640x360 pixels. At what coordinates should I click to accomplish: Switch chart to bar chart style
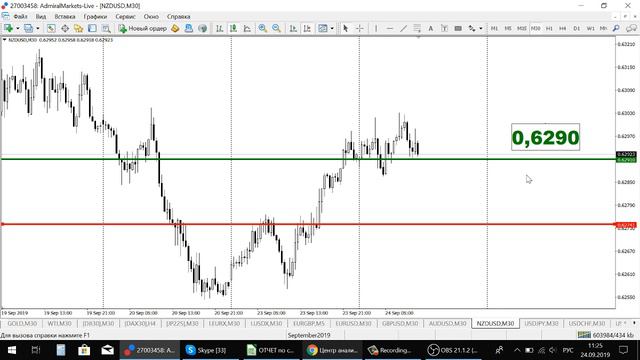[x=220, y=28]
